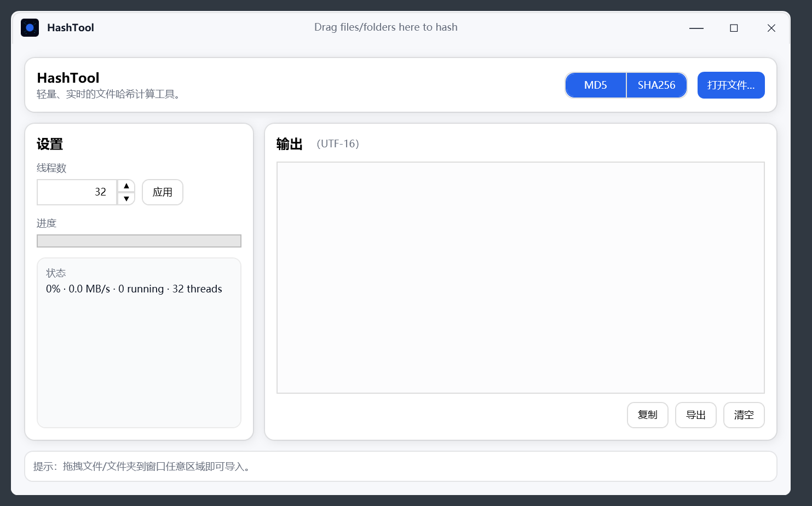
Task: Switch to the SHA256 hash algorithm
Action: 656,85
